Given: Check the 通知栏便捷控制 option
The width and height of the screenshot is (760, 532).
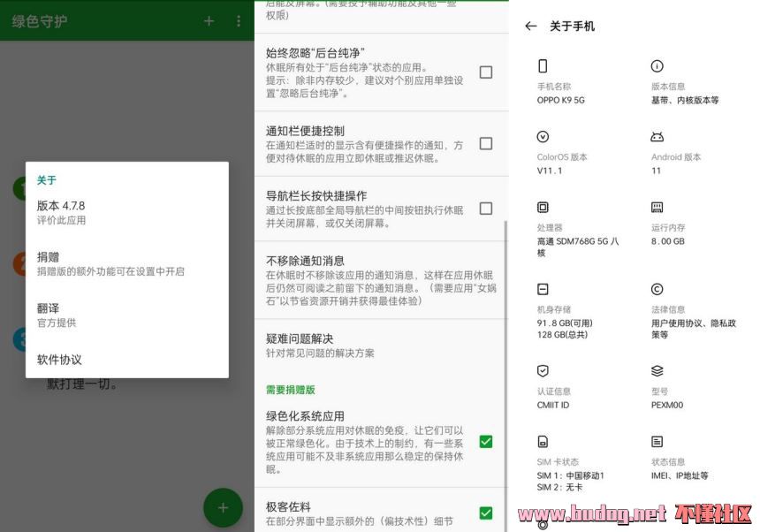Looking at the screenshot, I should tap(485, 143).
